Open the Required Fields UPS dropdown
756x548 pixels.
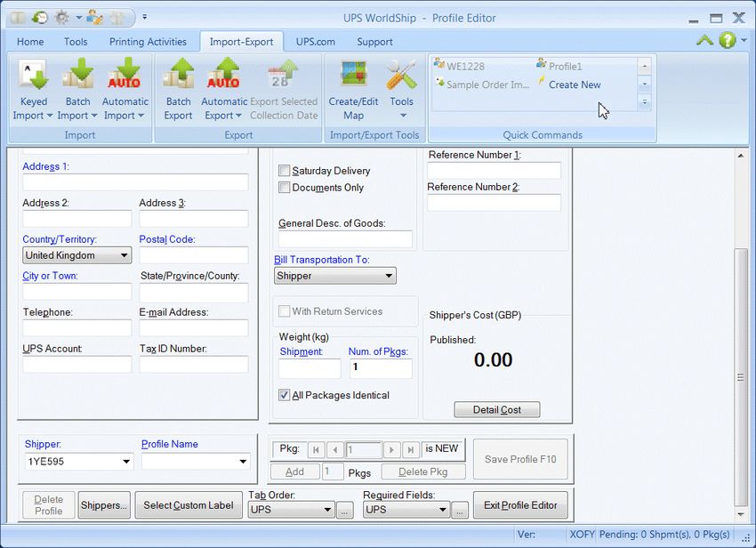[406, 510]
